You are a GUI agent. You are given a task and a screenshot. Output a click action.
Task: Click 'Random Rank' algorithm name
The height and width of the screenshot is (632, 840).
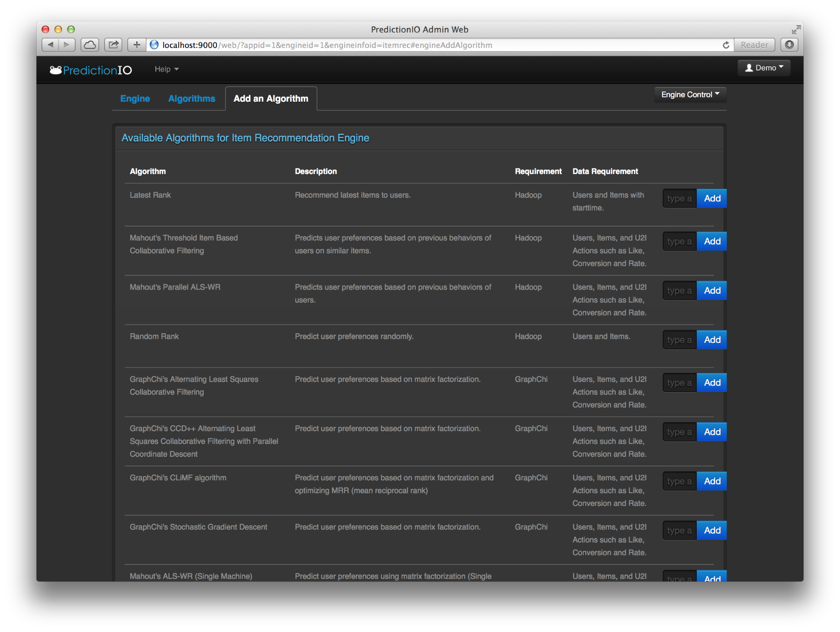[154, 337]
